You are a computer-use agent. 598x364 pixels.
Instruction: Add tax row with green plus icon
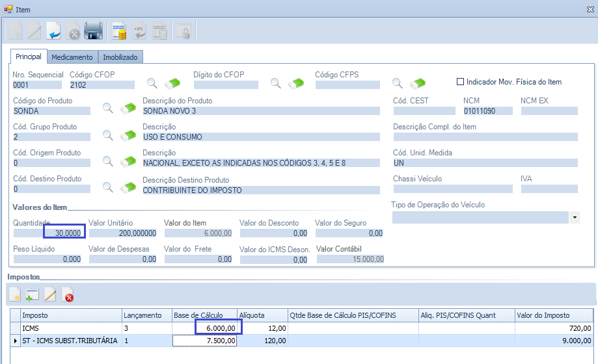(x=33, y=296)
